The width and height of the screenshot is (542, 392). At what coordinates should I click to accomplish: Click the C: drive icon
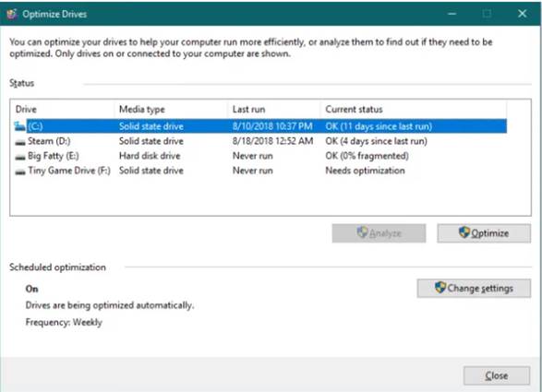point(20,126)
